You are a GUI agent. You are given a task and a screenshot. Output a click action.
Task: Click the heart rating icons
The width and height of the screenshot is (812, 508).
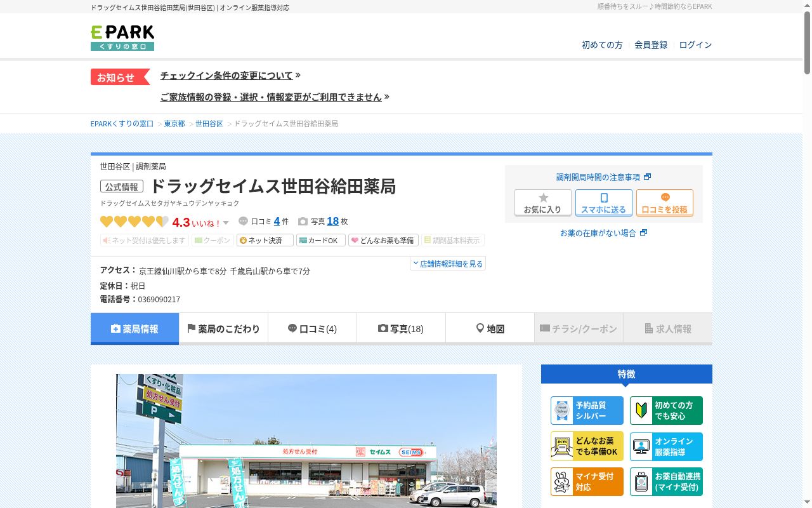(x=134, y=222)
